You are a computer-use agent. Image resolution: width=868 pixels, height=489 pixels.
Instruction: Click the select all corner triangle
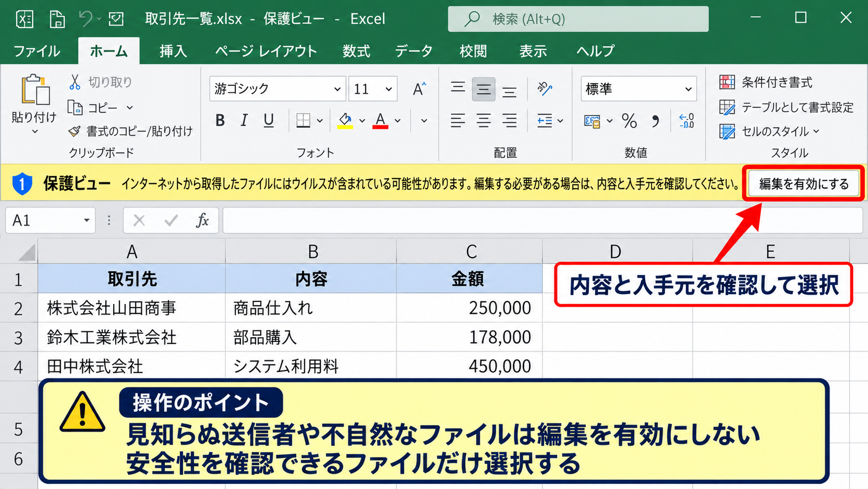pyautogui.click(x=27, y=252)
